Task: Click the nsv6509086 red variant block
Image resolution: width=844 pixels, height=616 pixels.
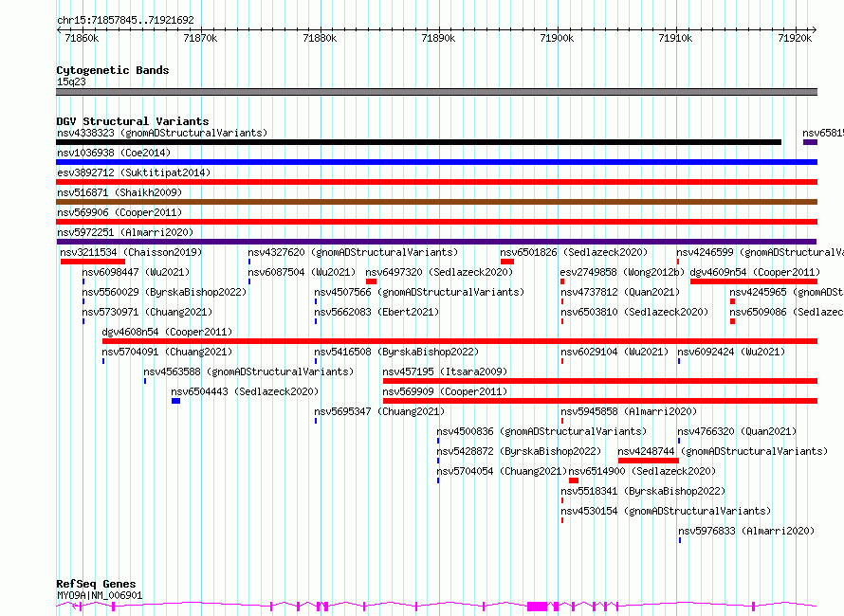Action: 733,321
